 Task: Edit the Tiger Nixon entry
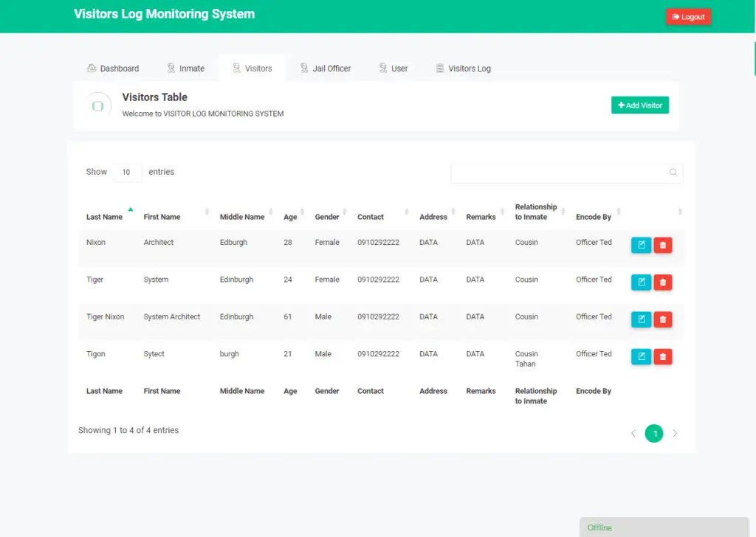click(641, 319)
